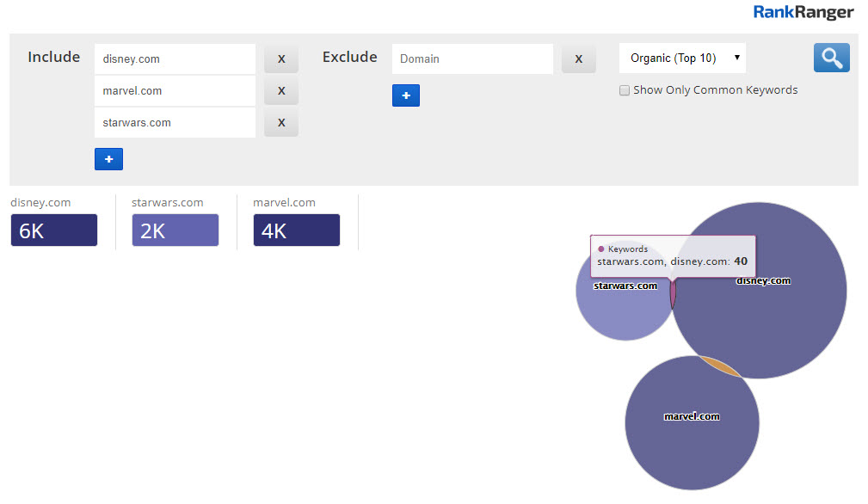Click the orange marvel-disney overlap segment

click(x=721, y=366)
